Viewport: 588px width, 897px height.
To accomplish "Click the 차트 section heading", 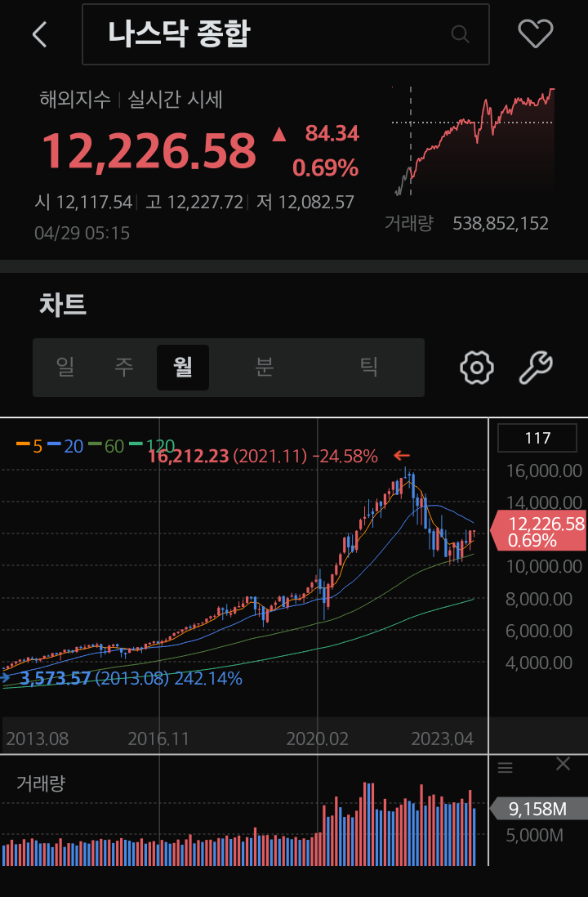I will tap(62, 305).
